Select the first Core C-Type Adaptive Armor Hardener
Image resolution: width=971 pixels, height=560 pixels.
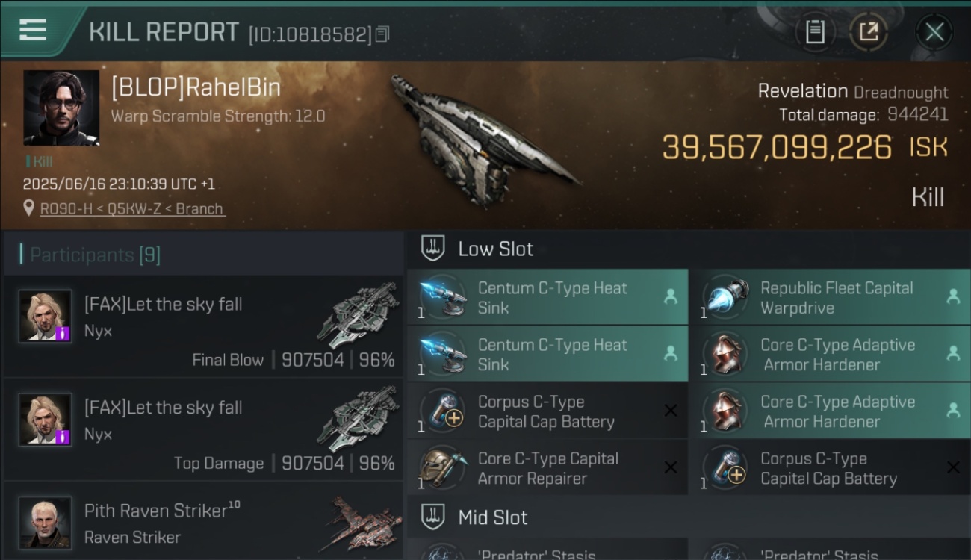click(830, 355)
